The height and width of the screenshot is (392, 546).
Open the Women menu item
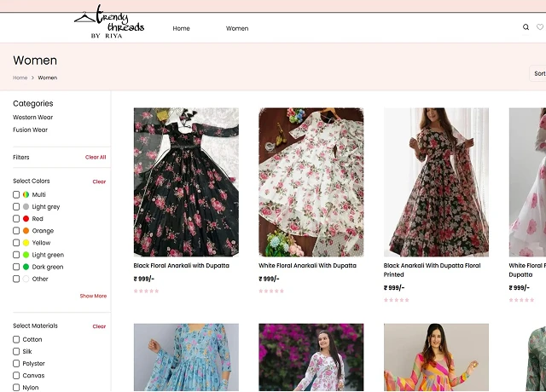tap(237, 28)
